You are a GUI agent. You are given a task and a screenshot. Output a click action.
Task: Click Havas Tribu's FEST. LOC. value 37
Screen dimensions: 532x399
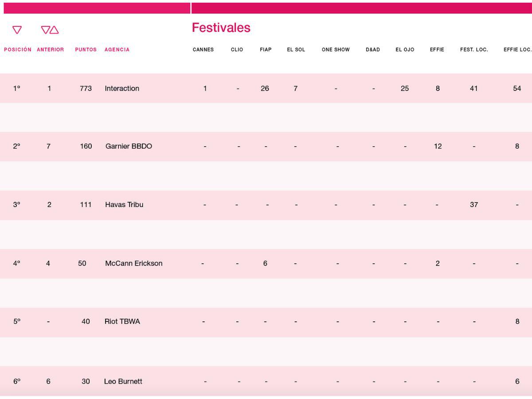(x=474, y=205)
